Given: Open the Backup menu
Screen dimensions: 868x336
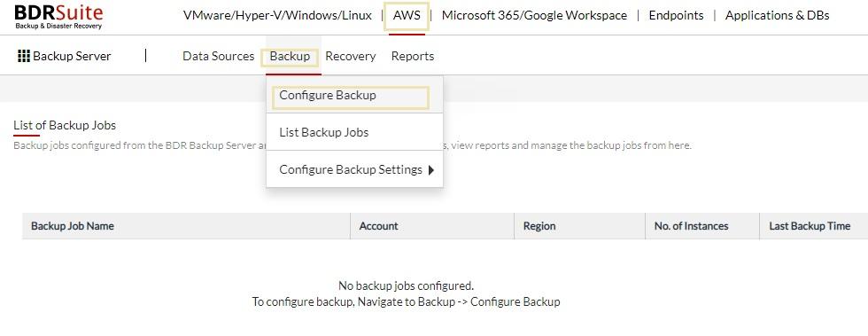Looking at the screenshot, I should pos(291,56).
